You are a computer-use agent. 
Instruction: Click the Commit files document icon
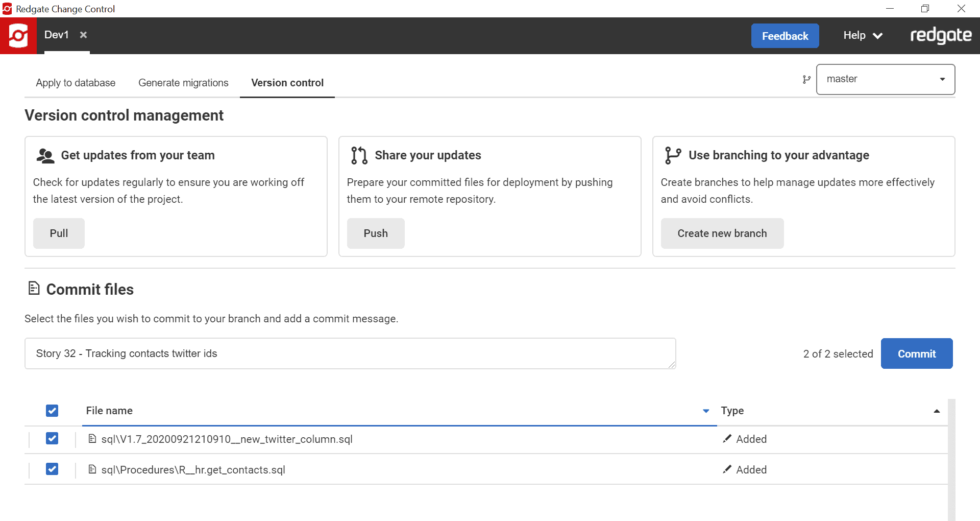click(34, 289)
